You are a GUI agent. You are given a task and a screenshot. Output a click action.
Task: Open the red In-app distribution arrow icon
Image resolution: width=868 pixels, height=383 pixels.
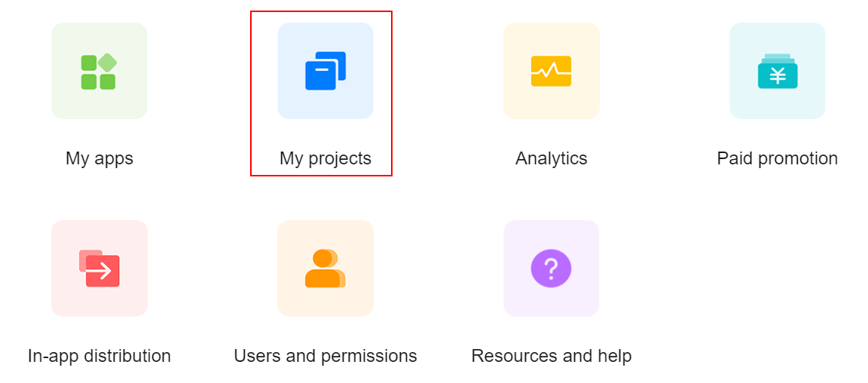(x=99, y=268)
